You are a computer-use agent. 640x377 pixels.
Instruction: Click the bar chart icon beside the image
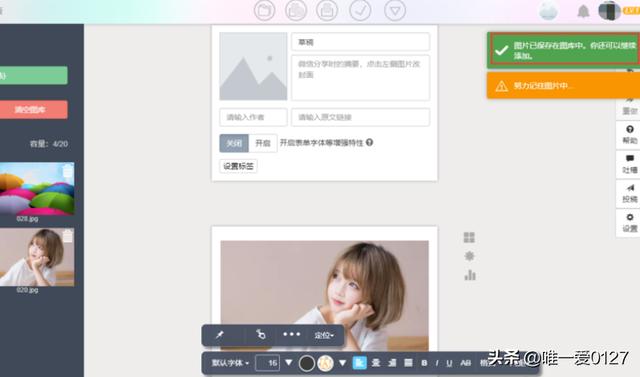point(470,275)
